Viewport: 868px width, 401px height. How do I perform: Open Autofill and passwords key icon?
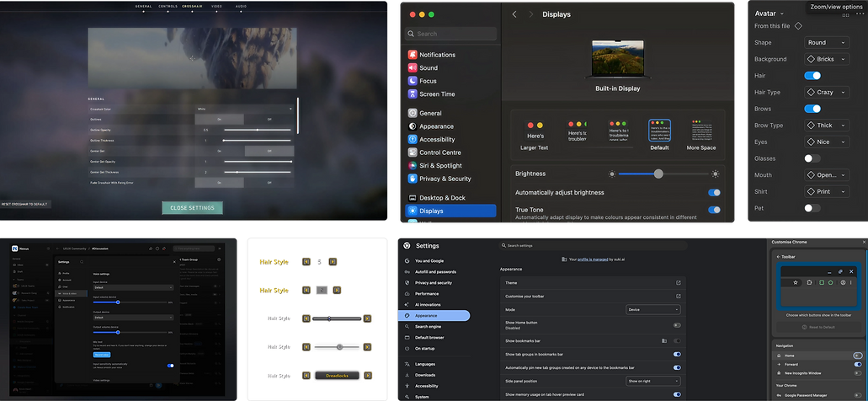(x=407, y=272)
